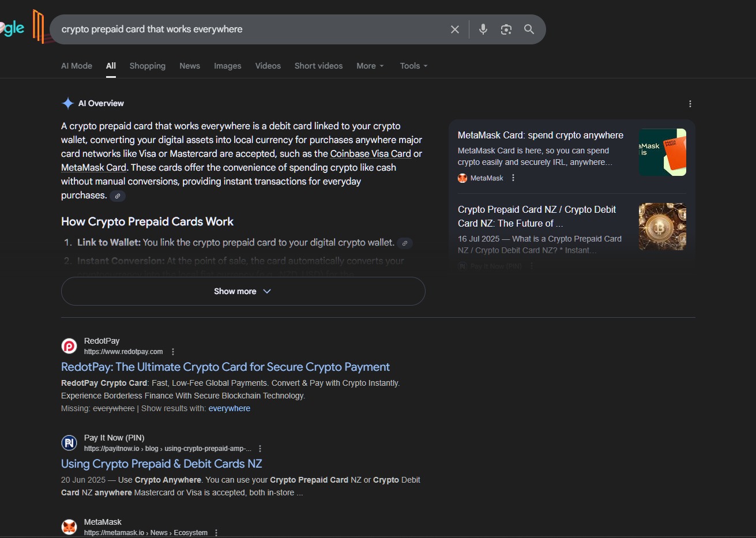Expand AI Overview with Show more
This screenshot has width=756, height=538.
pos(243,291)
